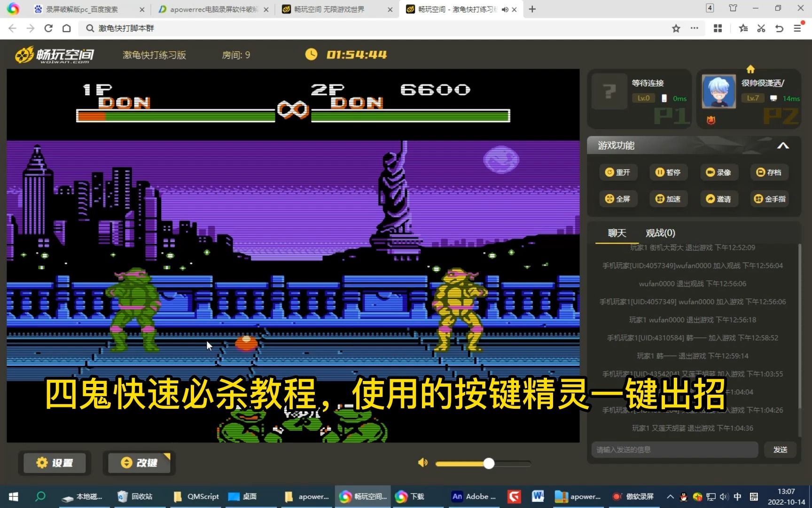This screenshot has width=812, height=508.
Task: Adjust the game volume slider
Action: (483, 464)
